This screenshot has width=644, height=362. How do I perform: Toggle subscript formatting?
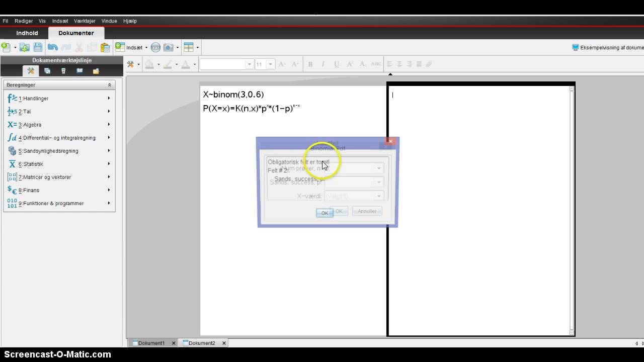[363, 64]
